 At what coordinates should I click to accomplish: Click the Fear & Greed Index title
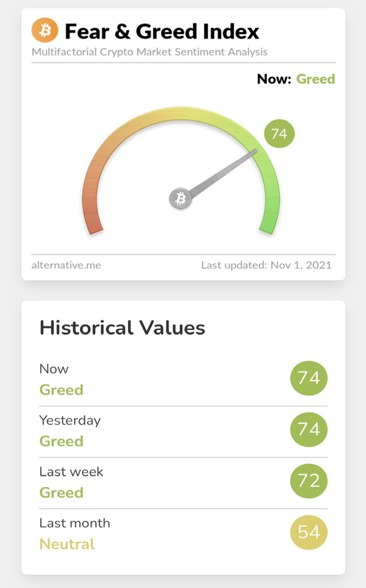pyautogui.click(x=162, y=31)
